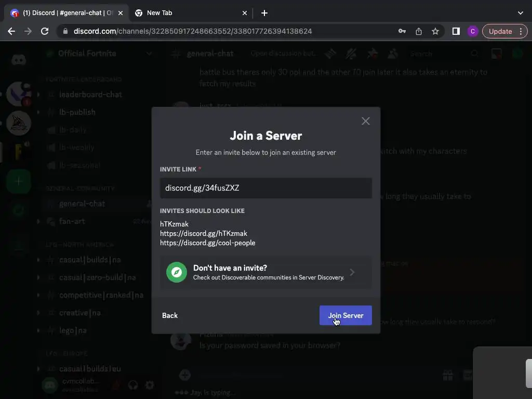Image resolution: width=532 pixels, height=399 pixels.
Task: Click the lock site information icon
Action: click(x=65, y=31)
